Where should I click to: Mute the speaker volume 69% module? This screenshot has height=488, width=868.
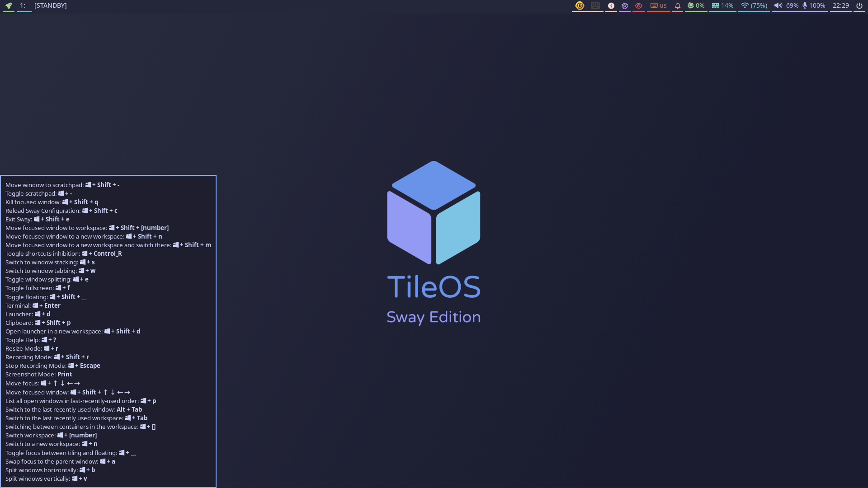coord(787,5)
